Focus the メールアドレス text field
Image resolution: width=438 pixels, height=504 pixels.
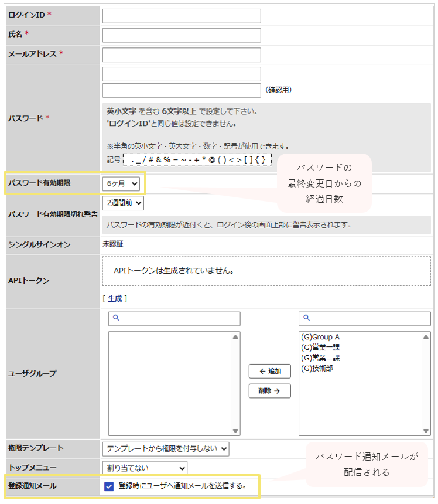tap(182, 55)
